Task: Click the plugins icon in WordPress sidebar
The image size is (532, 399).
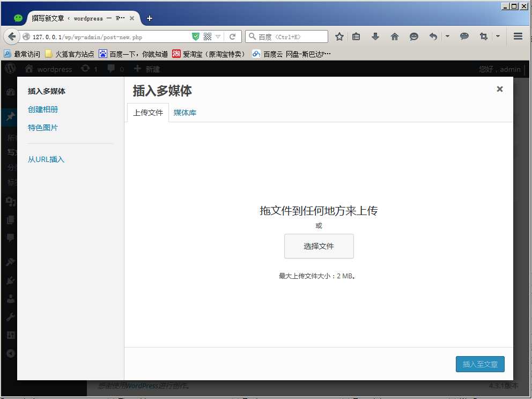Action: 11,280
